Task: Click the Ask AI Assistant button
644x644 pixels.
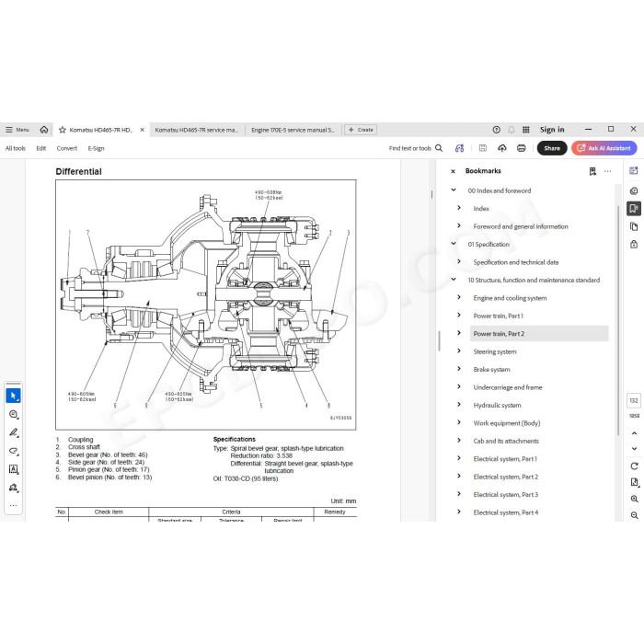Action: coord(604,148)
